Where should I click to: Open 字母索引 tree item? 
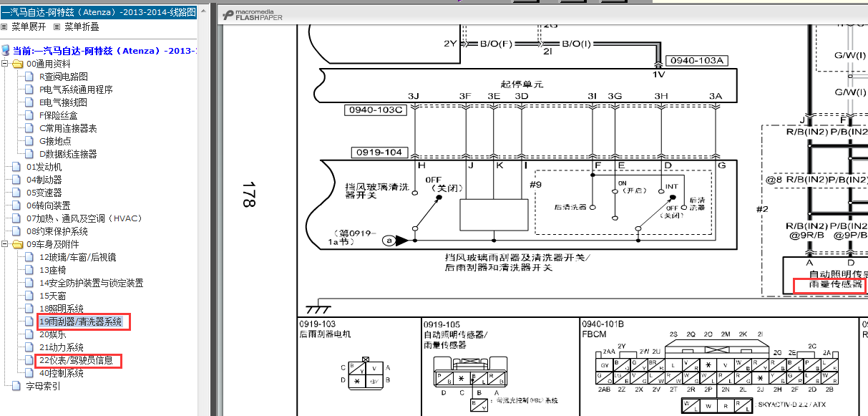point(44,386)
